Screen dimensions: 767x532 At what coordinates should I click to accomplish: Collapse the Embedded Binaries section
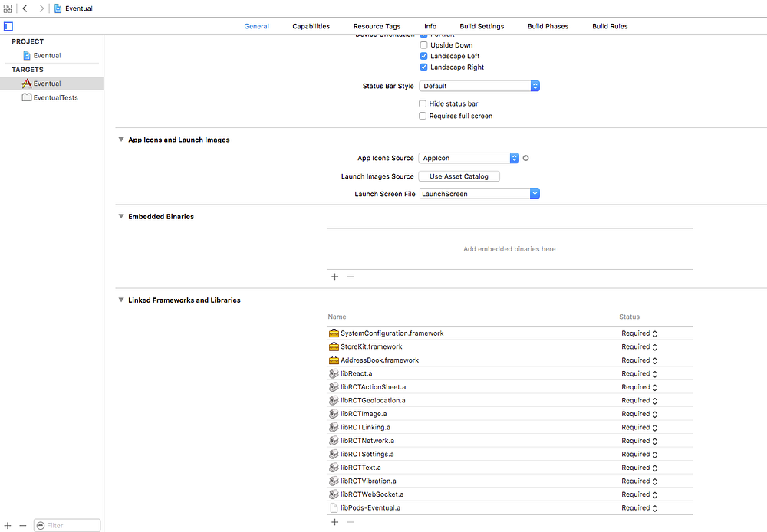pyautogui.click(x=121, y=217)
